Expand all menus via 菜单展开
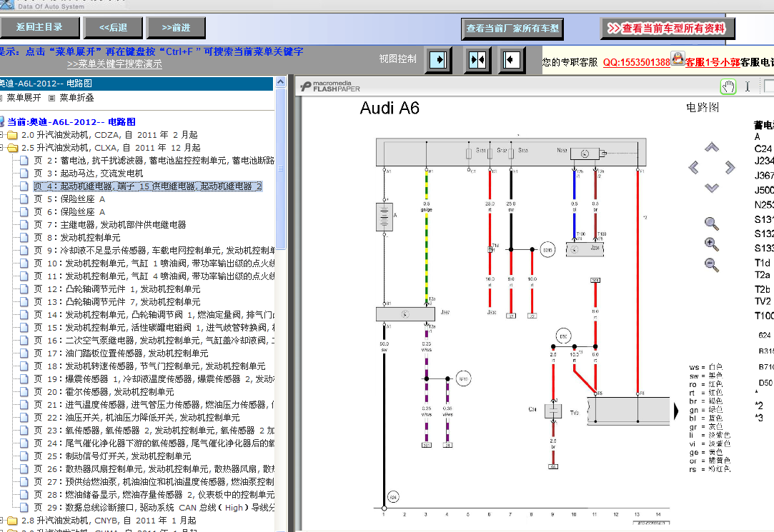 coord(24,98)
